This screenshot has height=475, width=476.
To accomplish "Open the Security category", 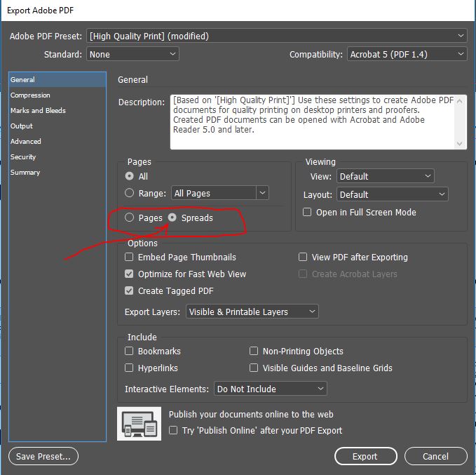I will tap(57, 157).
